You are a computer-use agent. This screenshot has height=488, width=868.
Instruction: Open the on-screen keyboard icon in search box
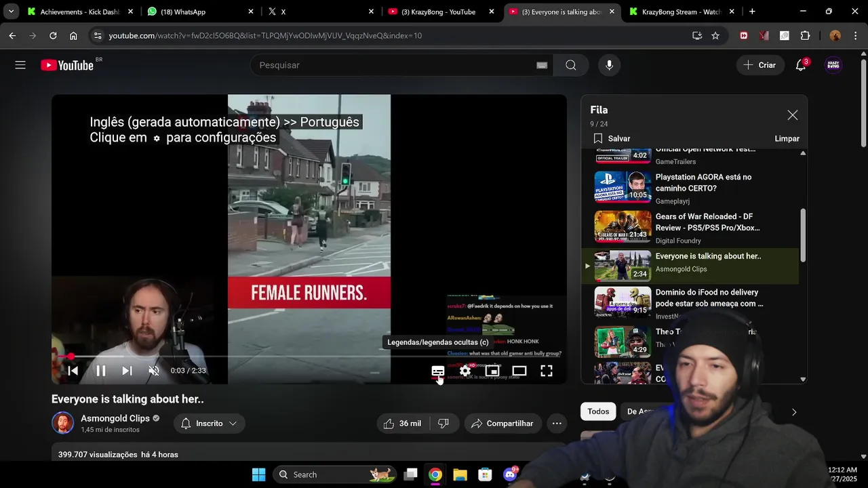(x=542, y=65)
